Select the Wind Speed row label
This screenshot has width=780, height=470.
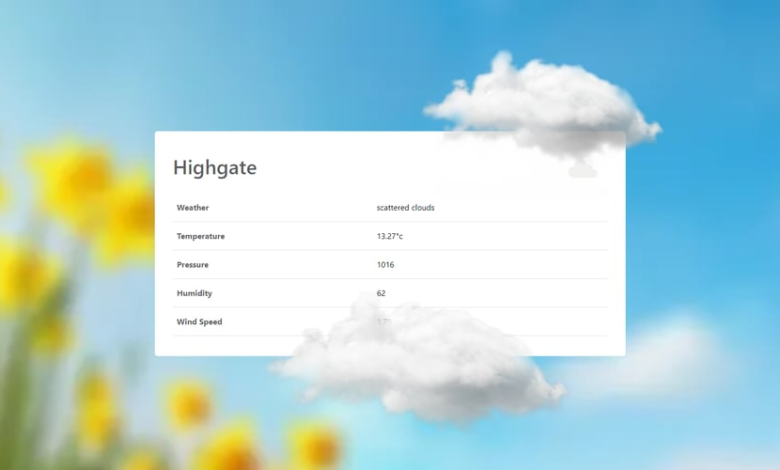point(199,322)
